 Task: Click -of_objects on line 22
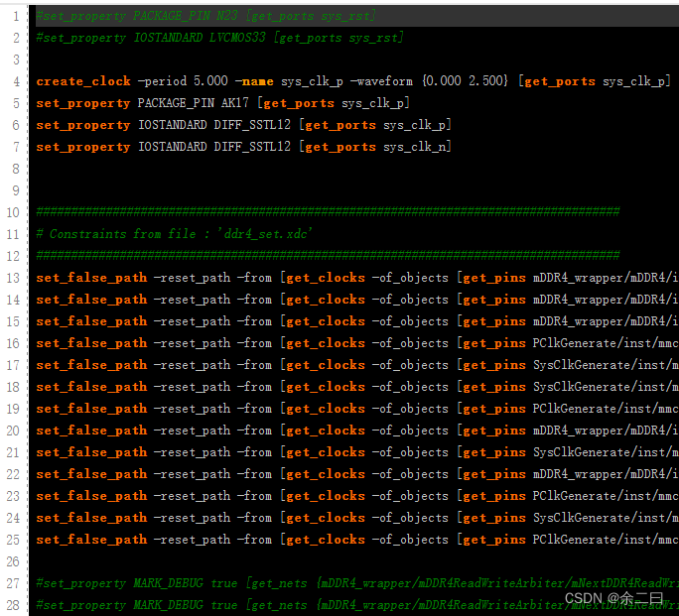point(410,474)
